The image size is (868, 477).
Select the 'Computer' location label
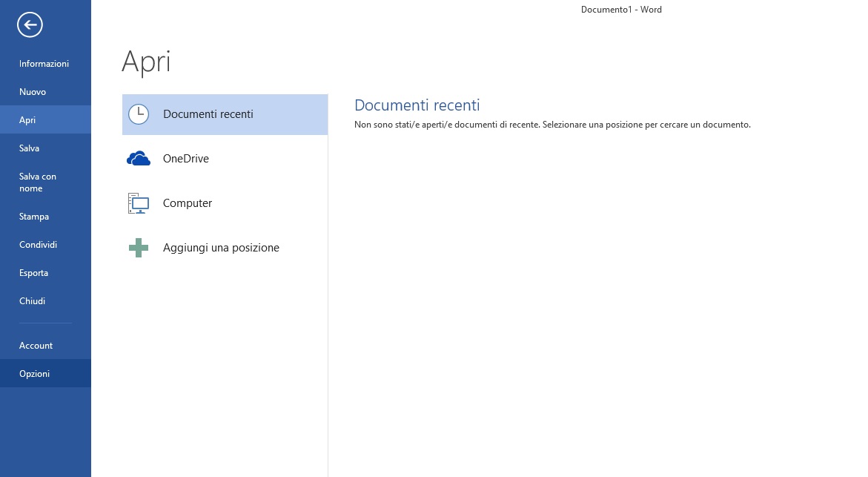188,203
